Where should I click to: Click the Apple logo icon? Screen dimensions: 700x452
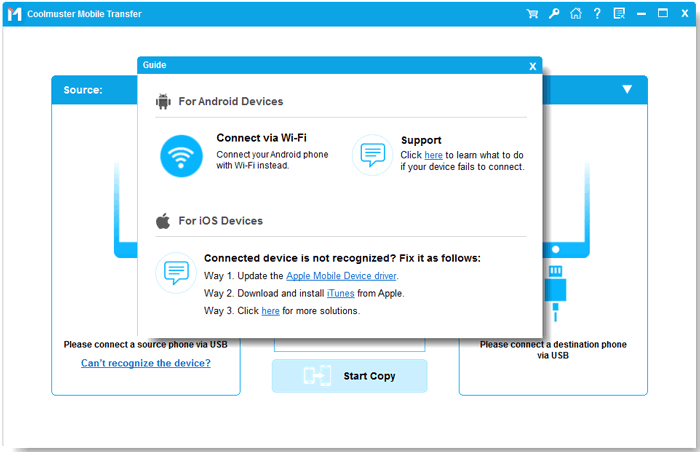pos(163,221)
